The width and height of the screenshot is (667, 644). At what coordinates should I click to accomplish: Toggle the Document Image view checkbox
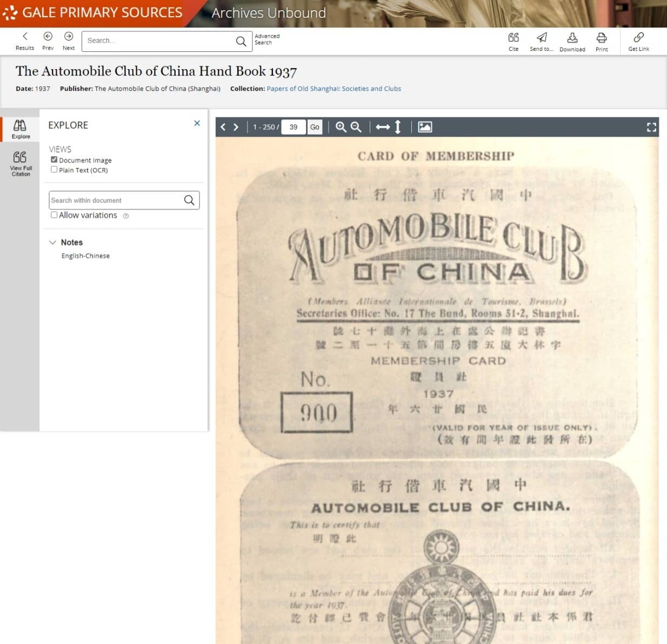tap(54, 160)
